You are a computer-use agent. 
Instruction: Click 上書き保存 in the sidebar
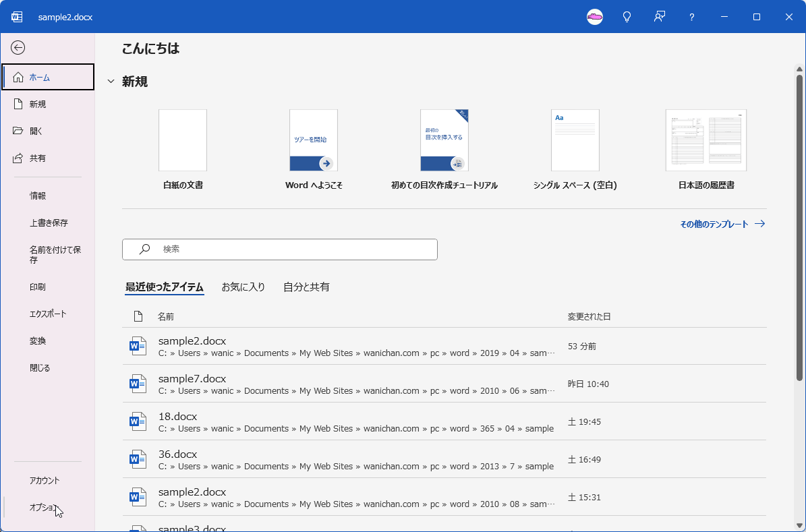tap(48, 223)
